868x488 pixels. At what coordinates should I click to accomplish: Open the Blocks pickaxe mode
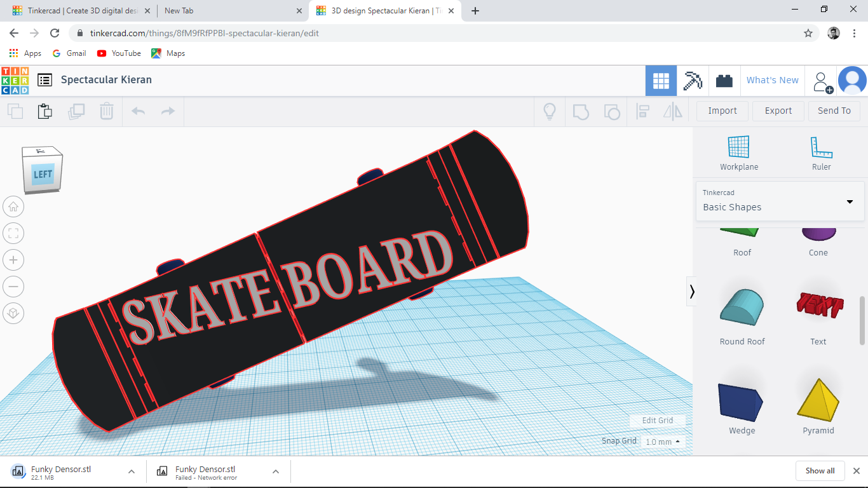(x=693, y=81)
